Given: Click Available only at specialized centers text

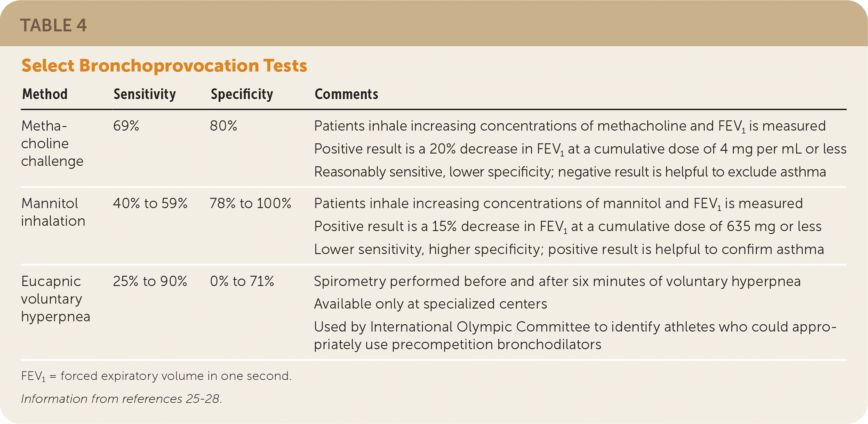Looking at the screenshot, I should [430, 304].
